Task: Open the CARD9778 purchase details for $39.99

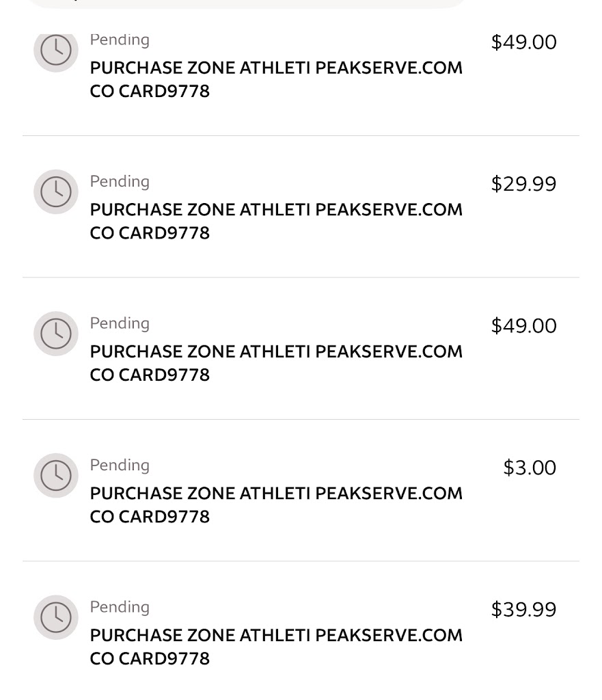Action: (276, 647)
